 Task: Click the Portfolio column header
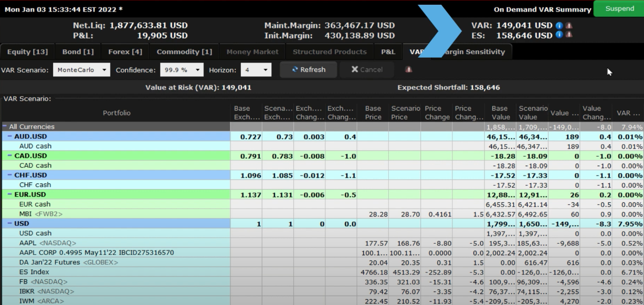[117, 113]
